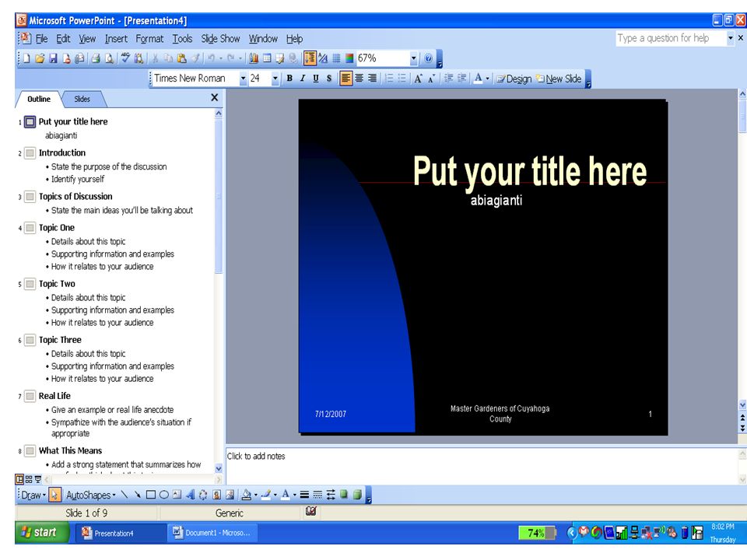Open Print Preview with the magnifier page icon

[109, 58]
